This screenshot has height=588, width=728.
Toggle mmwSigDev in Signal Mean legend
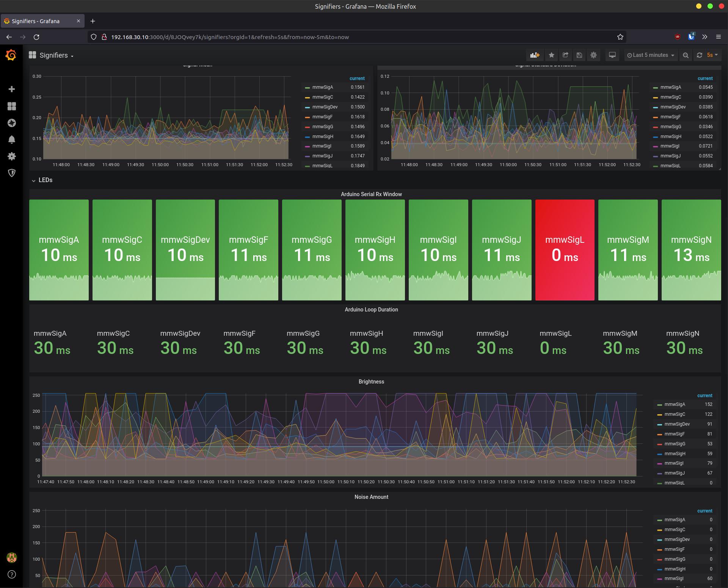coord(325,107)
